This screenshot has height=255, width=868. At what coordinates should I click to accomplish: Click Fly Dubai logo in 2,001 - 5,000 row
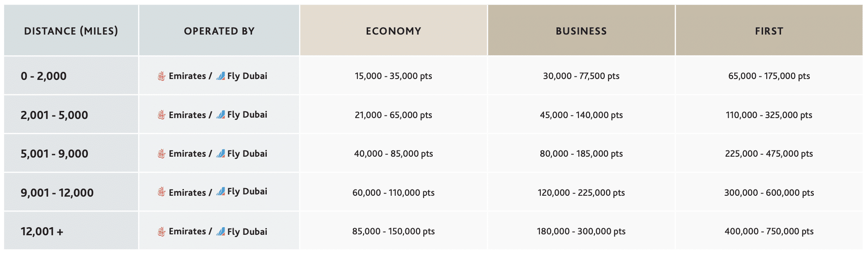click(x=221, y=114)
